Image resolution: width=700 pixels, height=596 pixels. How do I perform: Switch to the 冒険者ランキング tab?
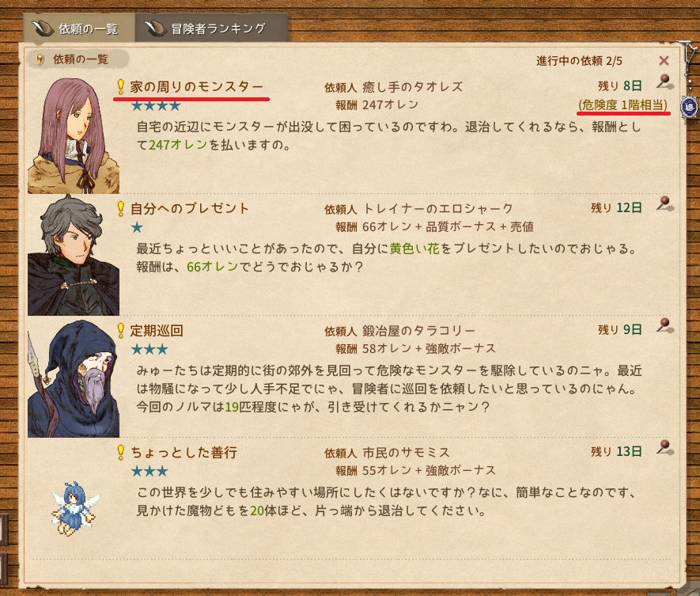click(211, 28)
